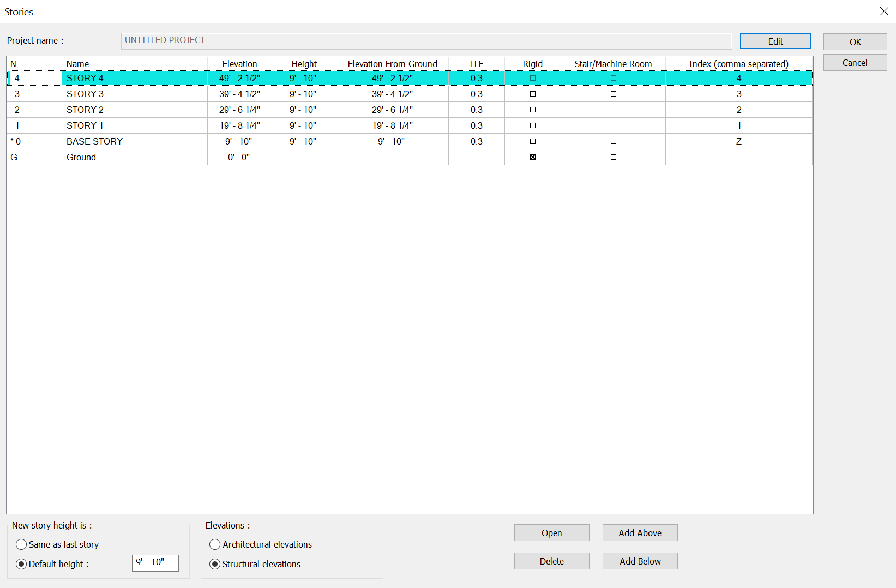Click the Edit button next to project name

775,41
